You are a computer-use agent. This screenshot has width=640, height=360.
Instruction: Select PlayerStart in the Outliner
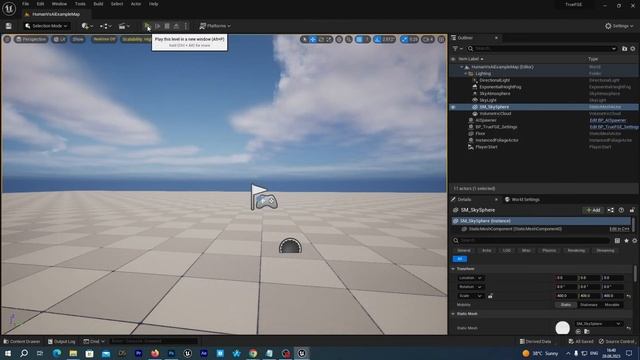pyautogui.click(x=486, y=147)
